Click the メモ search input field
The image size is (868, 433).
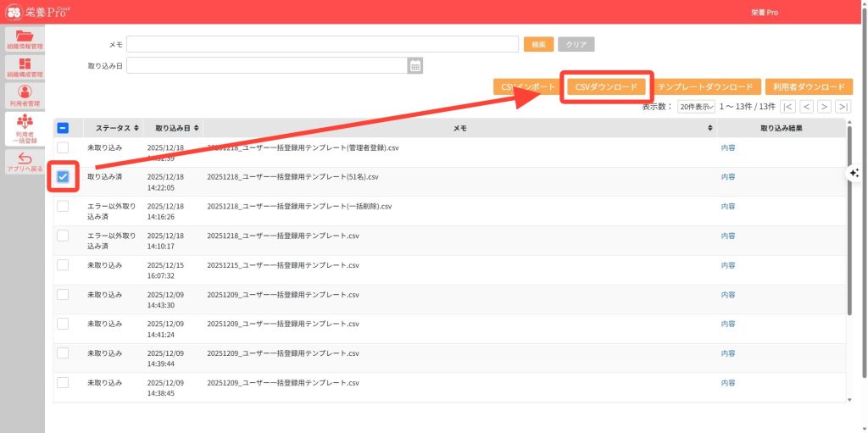point(322,44)
